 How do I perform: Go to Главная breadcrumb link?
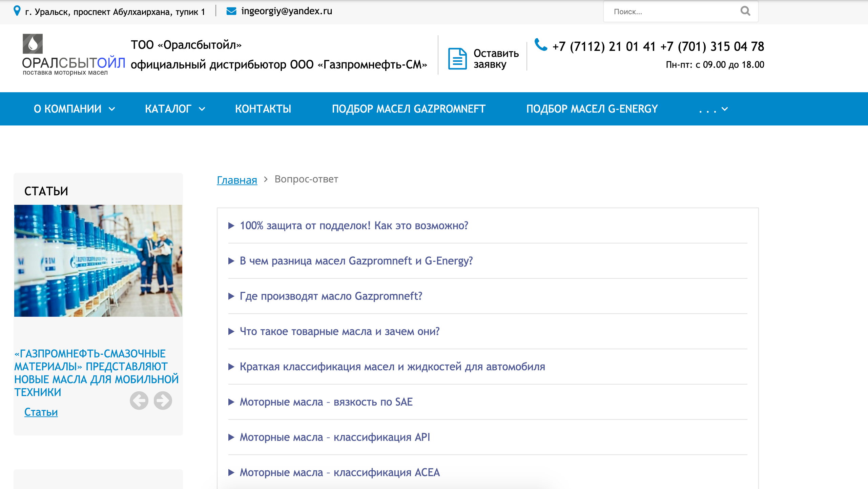237,180
